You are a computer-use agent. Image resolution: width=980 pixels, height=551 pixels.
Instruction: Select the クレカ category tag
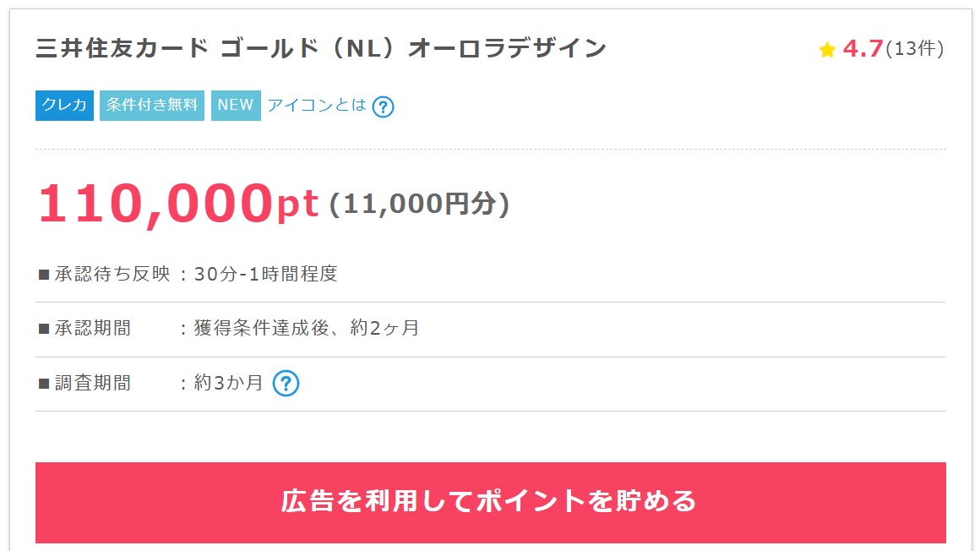point(64,106)
